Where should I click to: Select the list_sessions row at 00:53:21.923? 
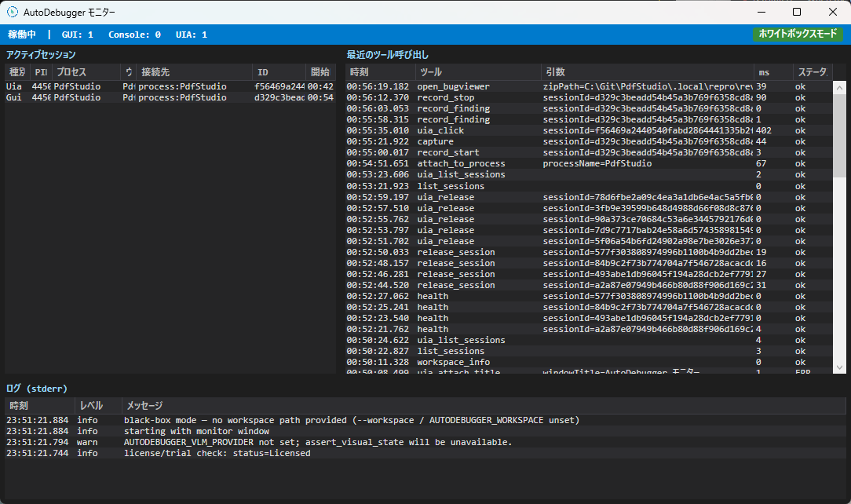coord(589,186)
